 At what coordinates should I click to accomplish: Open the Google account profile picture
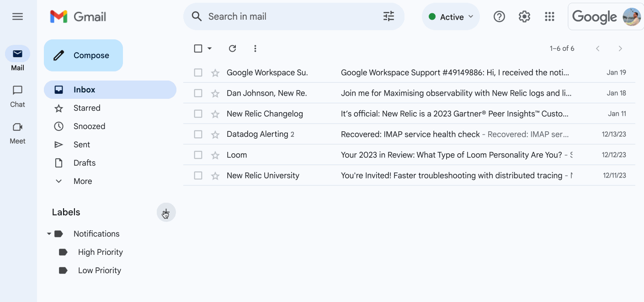click(x=632, y=17)
